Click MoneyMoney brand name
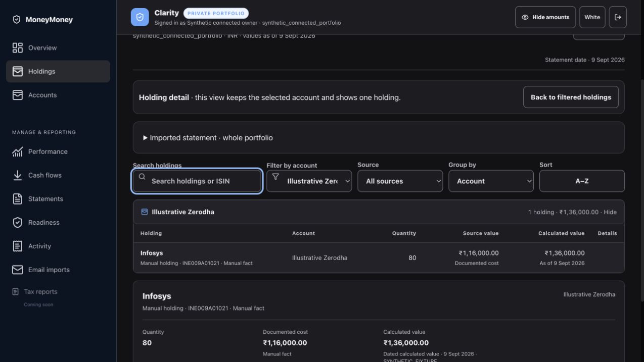644x362 pixels. (49, 20)
